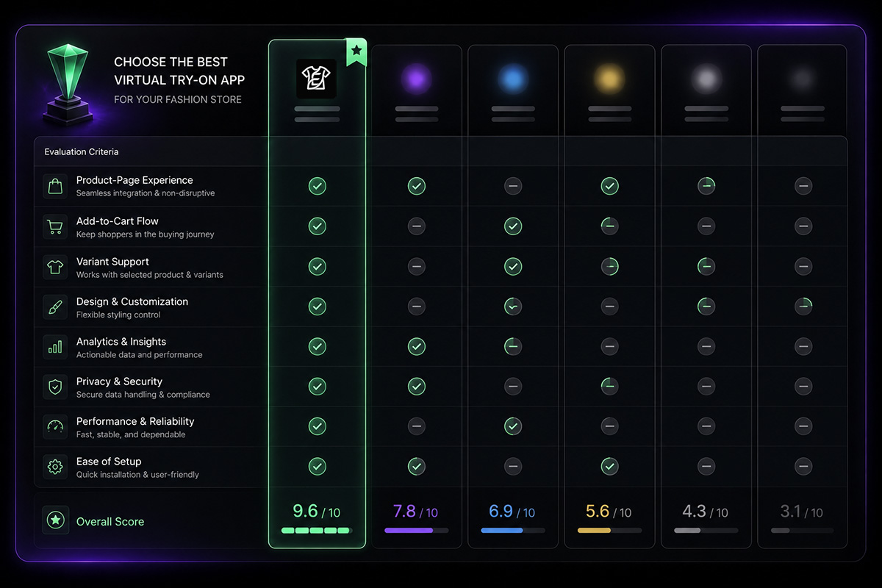This screenshot has width=882, height=588.
Task: Click the yellow blurred app logo
Action: point(609,79)
